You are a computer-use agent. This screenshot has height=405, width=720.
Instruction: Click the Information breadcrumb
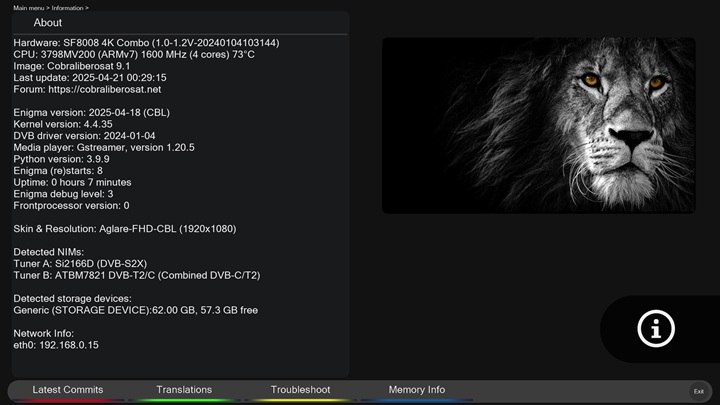67,8
